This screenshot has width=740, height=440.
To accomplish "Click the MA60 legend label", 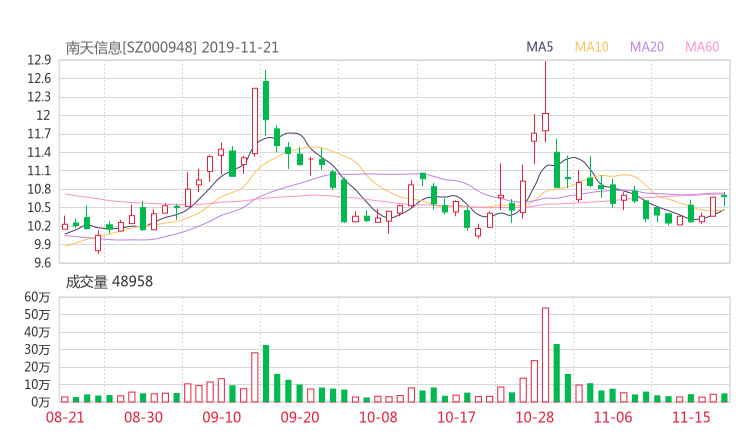I will pos(702,47).
